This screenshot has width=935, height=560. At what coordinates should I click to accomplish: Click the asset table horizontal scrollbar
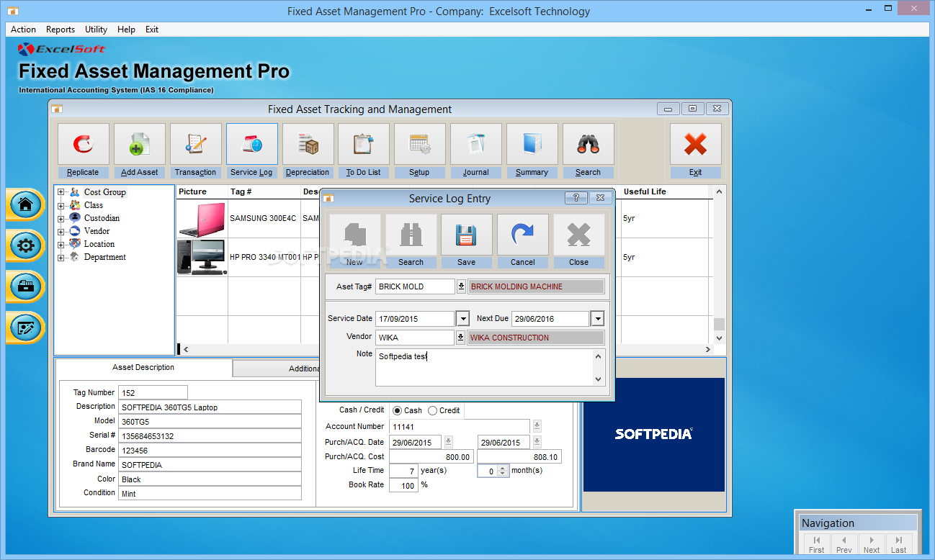click(447, 349)
